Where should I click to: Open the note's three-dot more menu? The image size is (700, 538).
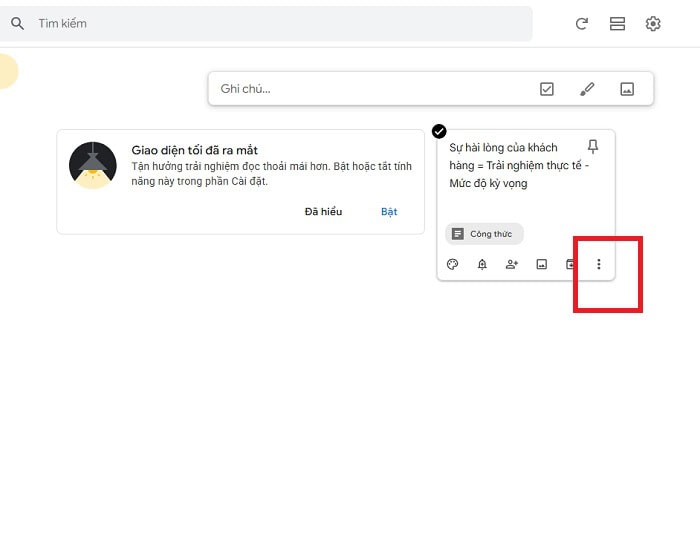tap(599, 265)
